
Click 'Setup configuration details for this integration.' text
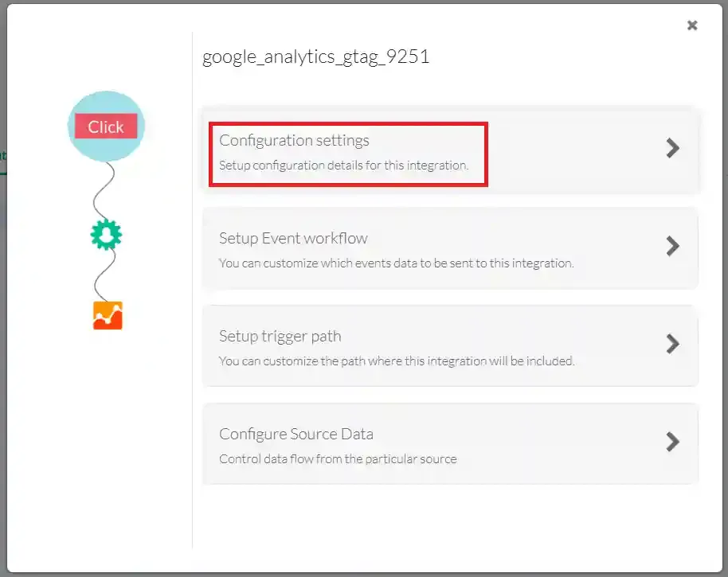coord(344,165)
